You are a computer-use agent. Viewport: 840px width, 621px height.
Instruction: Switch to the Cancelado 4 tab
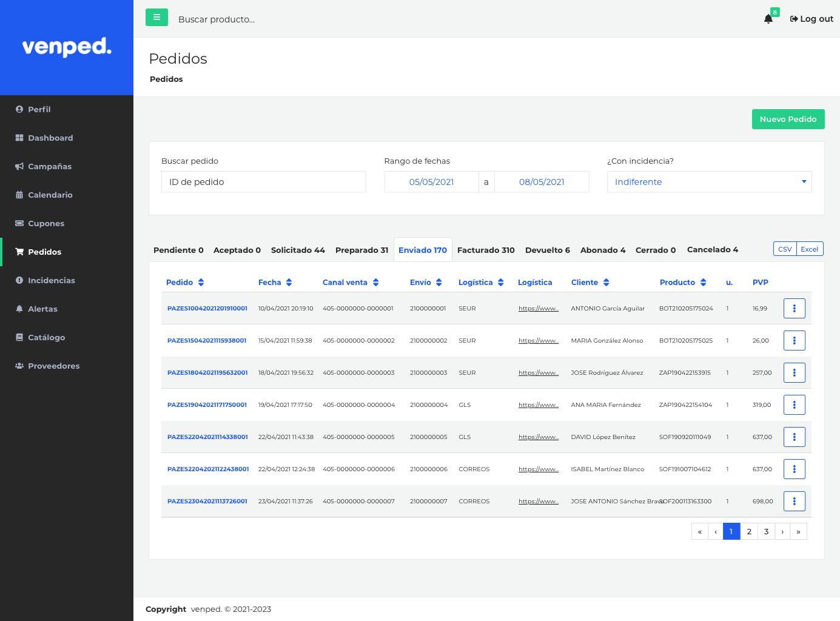pyautogui.click(x=713, y=249)
